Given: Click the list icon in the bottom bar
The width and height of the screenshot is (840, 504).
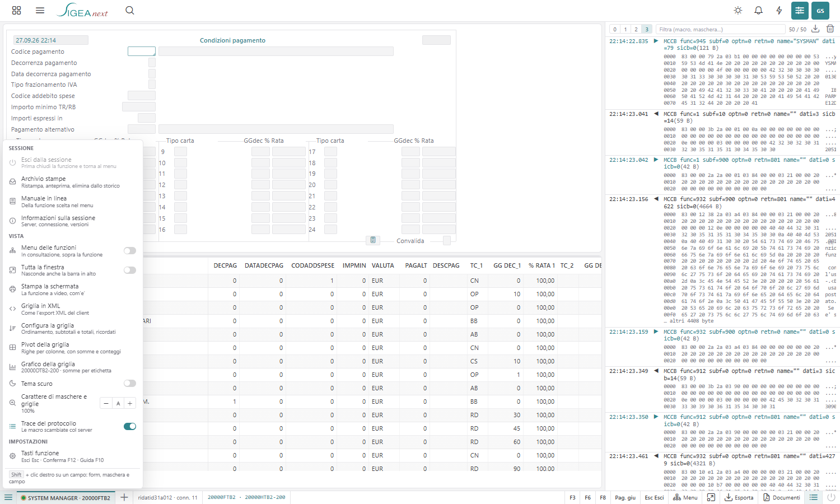Looking at the screenshot, I should 814,497.
